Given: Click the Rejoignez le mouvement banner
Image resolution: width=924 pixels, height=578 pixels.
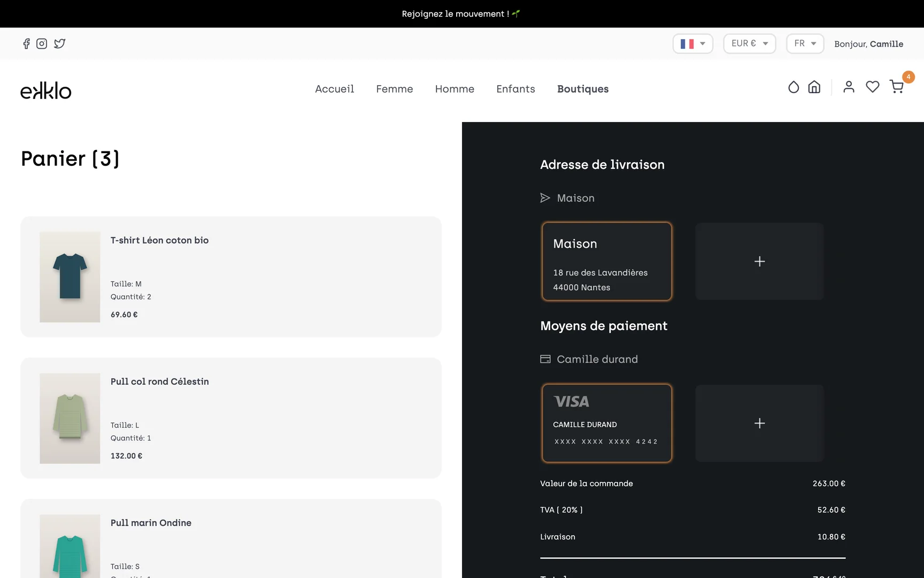Looking at the screenshot, I should point(461,14).
